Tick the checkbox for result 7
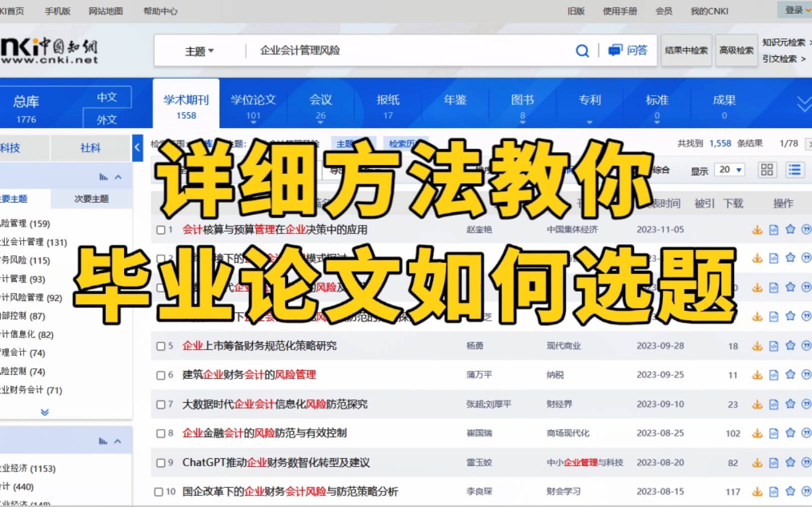This screenshot has width=812, height=507. click(161, 404)
